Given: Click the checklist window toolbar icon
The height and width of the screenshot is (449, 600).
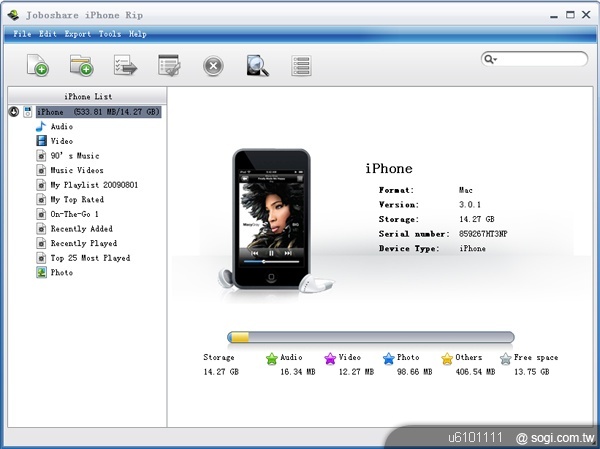Looking at the screenshot, I should coord(169,65).
